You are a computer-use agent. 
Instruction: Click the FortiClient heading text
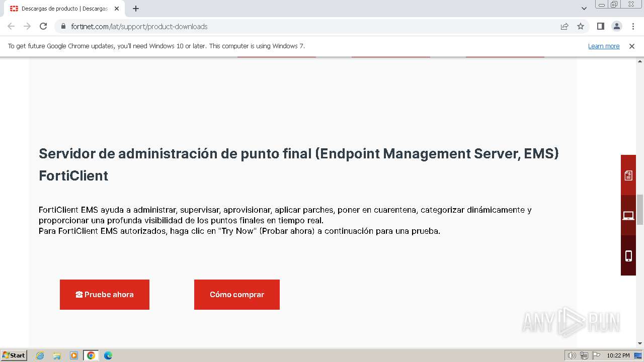pos(73,175)
